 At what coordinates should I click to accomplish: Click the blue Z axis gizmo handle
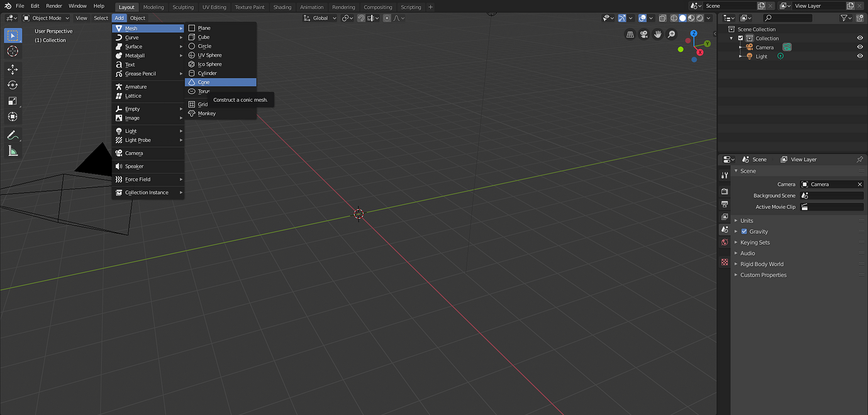point(694,33)
